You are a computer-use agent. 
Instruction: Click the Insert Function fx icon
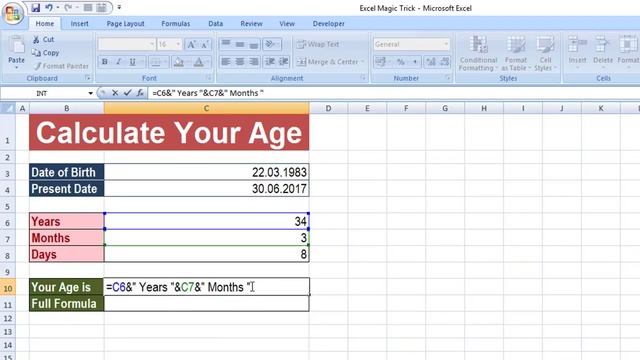(140, 93)
